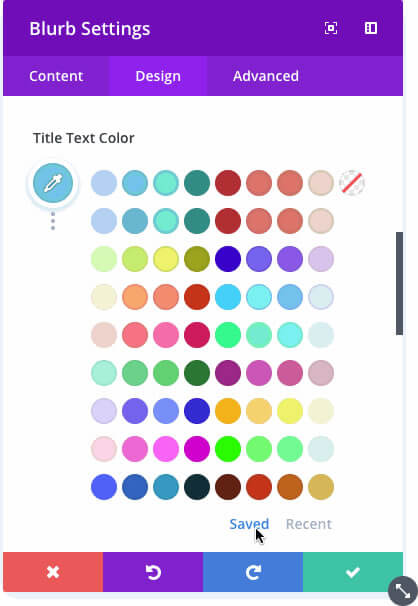
Task: Discard changes with the red X button
Action: [53, 572]
